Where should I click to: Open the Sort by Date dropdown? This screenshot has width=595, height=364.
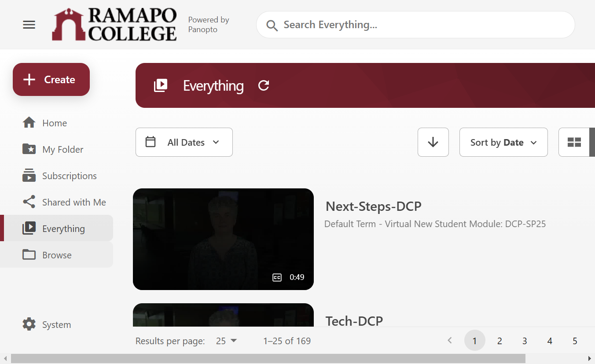pyautogui.click(x=503, y=142)
